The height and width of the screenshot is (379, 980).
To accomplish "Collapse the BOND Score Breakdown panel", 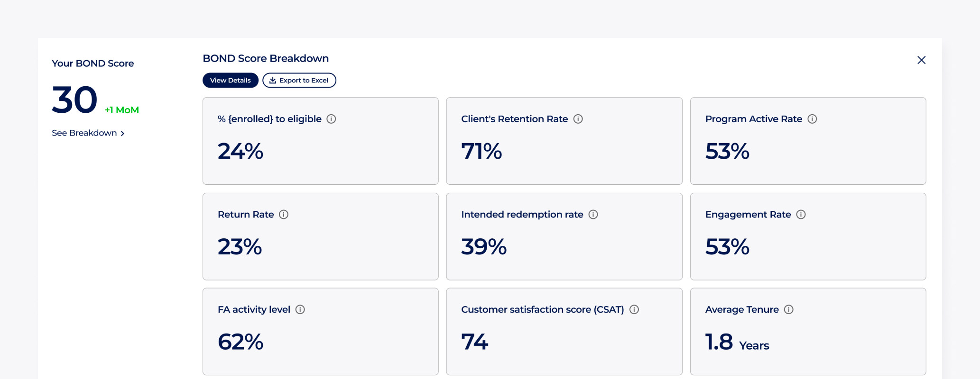I will 921,60.
